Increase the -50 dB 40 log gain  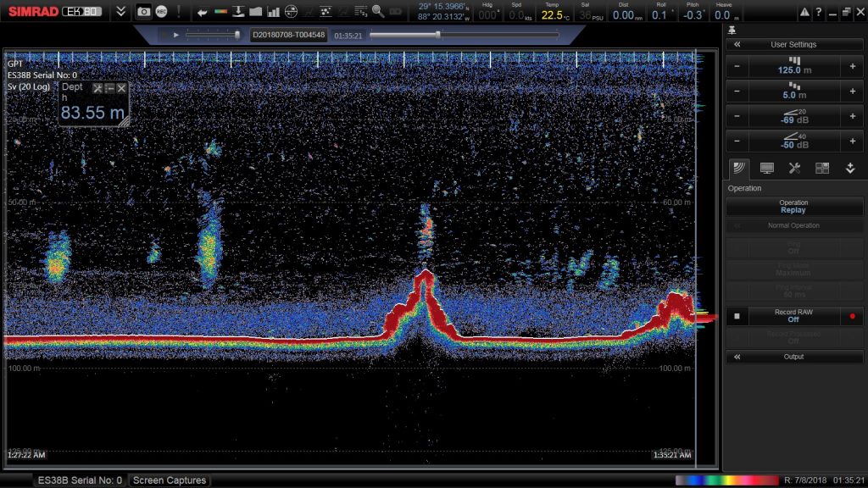853,141
